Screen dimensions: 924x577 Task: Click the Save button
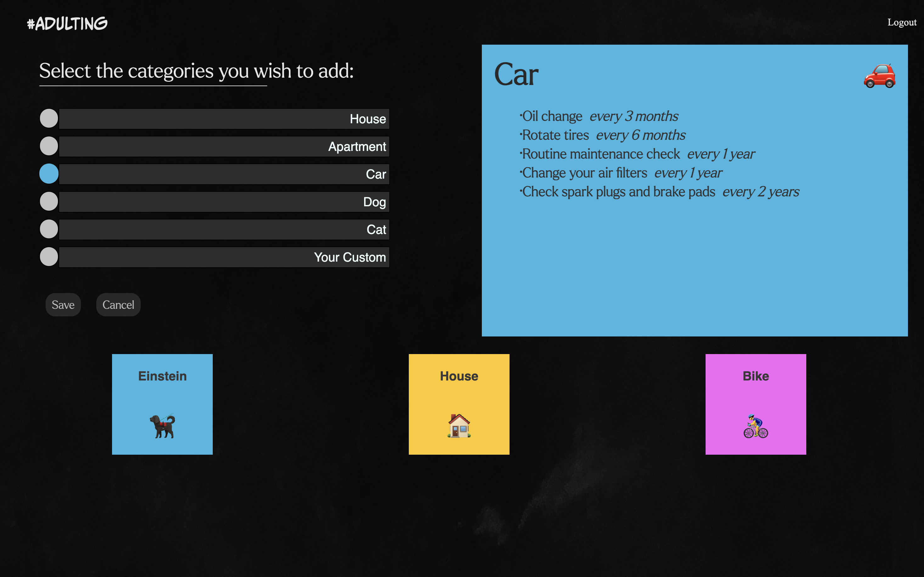63,304
